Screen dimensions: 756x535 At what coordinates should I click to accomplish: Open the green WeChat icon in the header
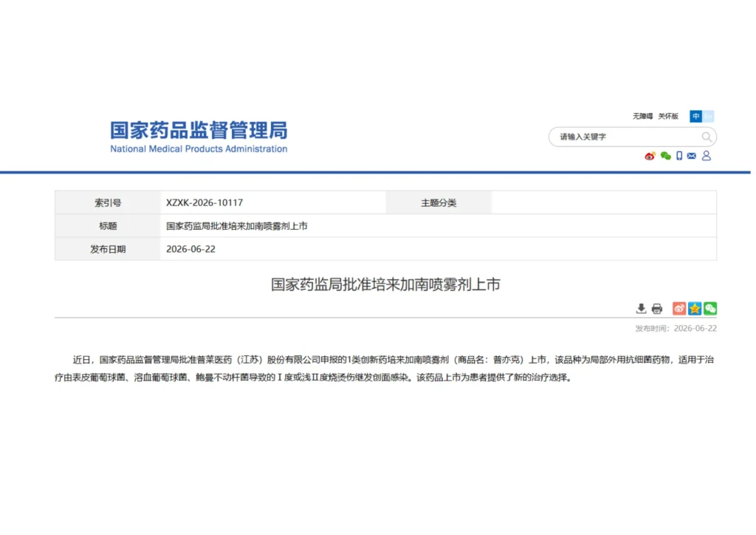[x=665, y=156]
